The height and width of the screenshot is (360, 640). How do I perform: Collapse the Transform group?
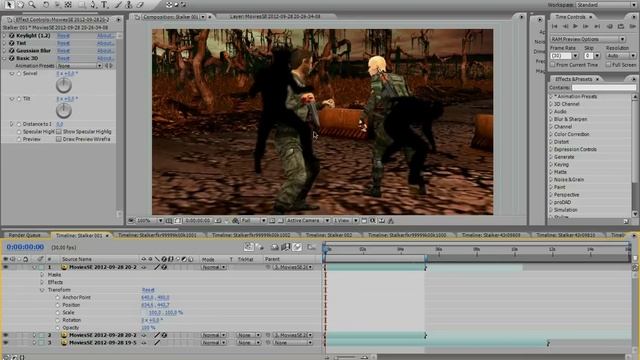pos(42,290)
